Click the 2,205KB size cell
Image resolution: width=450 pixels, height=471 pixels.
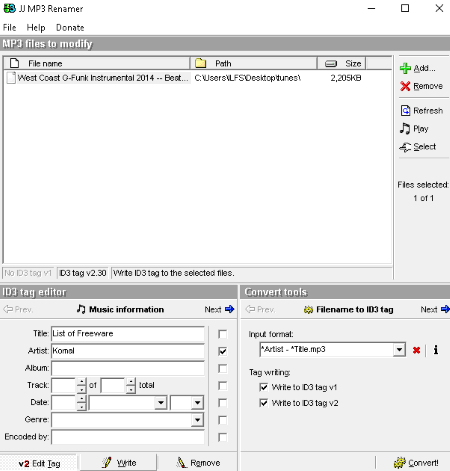tap(346, 78)
